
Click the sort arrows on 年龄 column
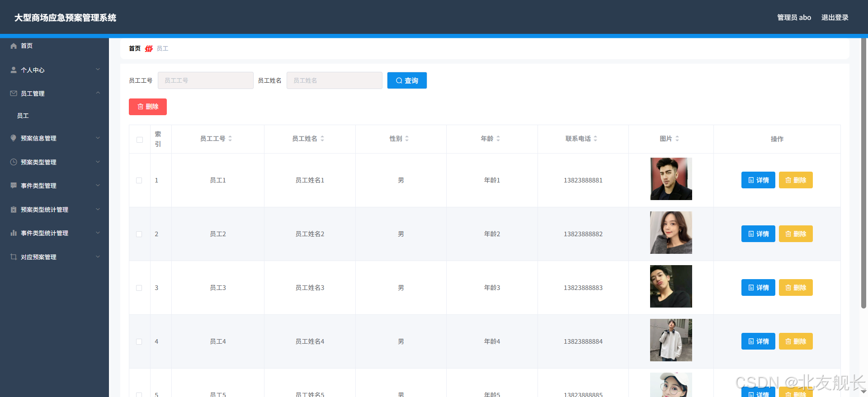[498, 139]
